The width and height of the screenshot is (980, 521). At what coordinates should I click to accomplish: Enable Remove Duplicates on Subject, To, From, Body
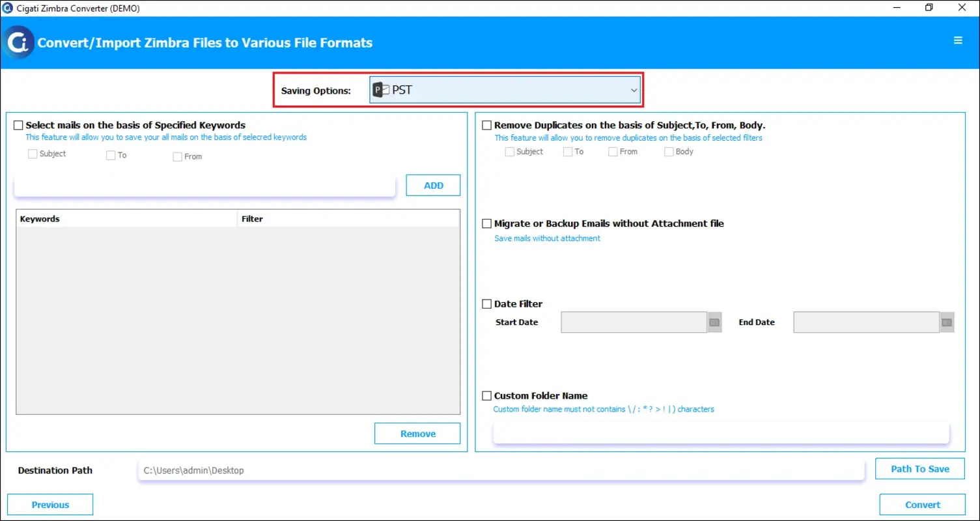click(486, 125)
